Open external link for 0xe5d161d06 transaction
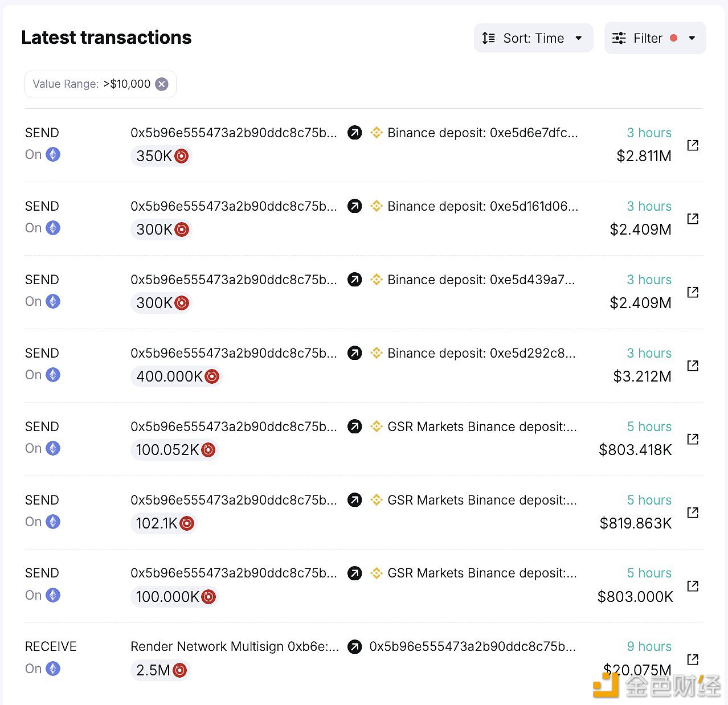The image size is (728, 705). [693, 219]
